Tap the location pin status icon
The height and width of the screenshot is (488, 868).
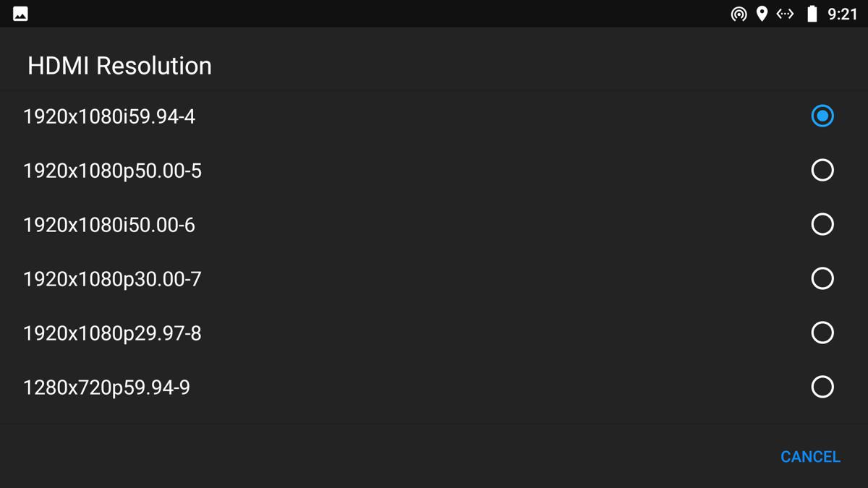(x=762, y=14)
